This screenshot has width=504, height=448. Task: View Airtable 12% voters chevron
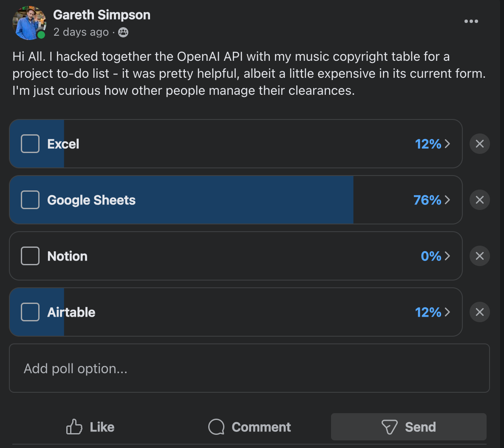point(447,312)
